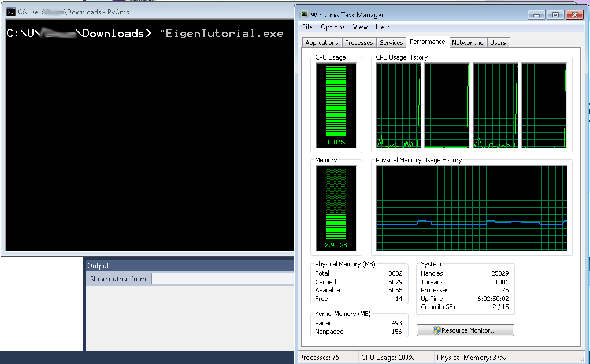Open the View menu

pos(360,27)
